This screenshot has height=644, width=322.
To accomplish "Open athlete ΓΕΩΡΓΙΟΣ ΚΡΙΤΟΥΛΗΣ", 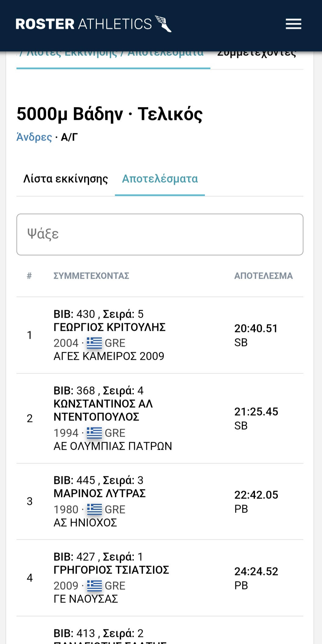I will point(109,327).
